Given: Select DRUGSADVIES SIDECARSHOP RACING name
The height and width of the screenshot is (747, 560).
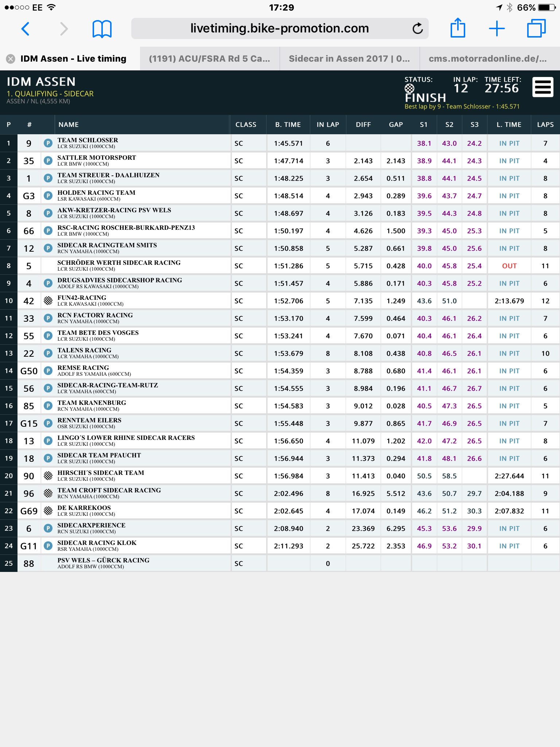Looking at the screenshot, I should (x=120, y=280).
